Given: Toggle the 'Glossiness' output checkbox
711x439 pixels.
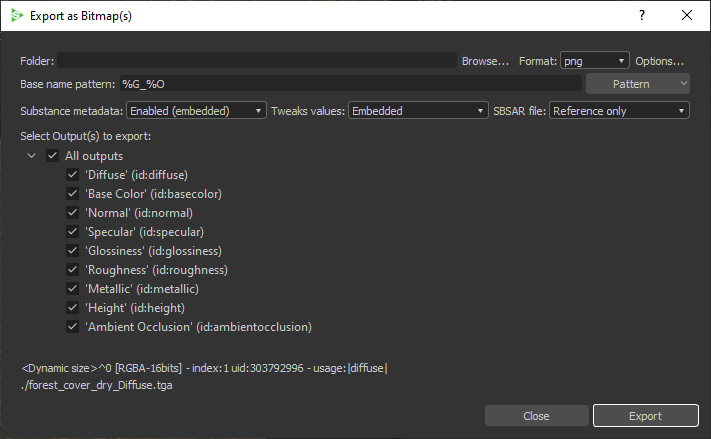Looking at the screenshot, I should point(73,251).
